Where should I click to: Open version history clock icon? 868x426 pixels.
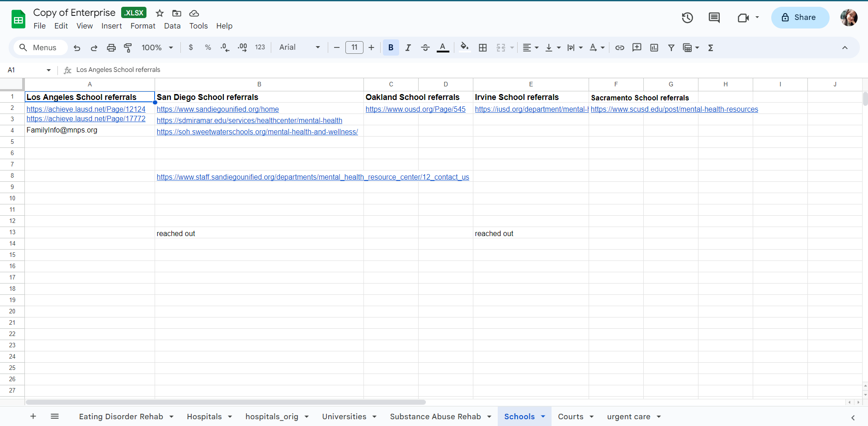(x=687, y=18)
